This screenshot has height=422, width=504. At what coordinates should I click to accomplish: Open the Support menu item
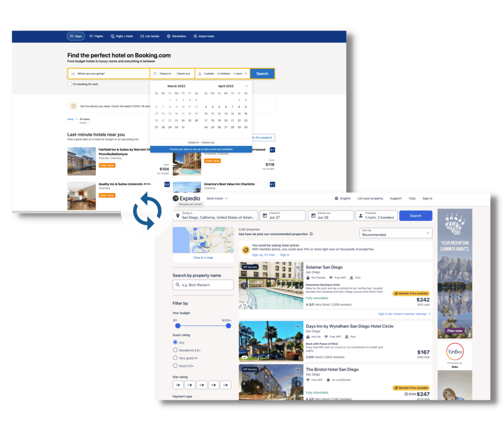[396, 199]
